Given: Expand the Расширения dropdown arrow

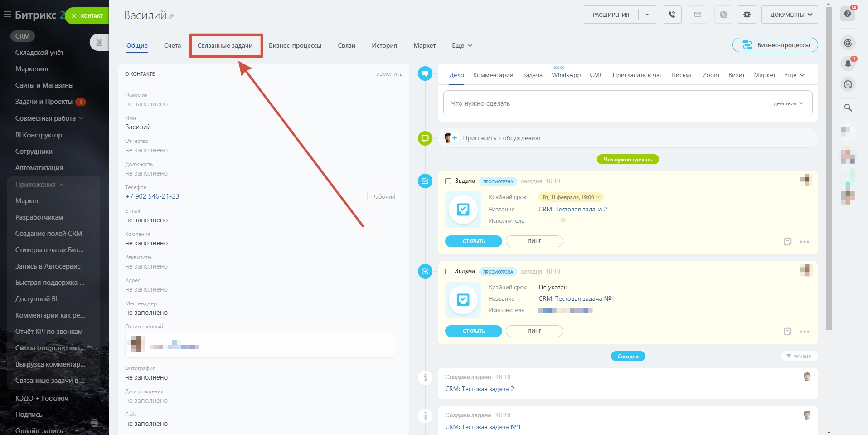Looking at the screenshot, I should (647, 15).
